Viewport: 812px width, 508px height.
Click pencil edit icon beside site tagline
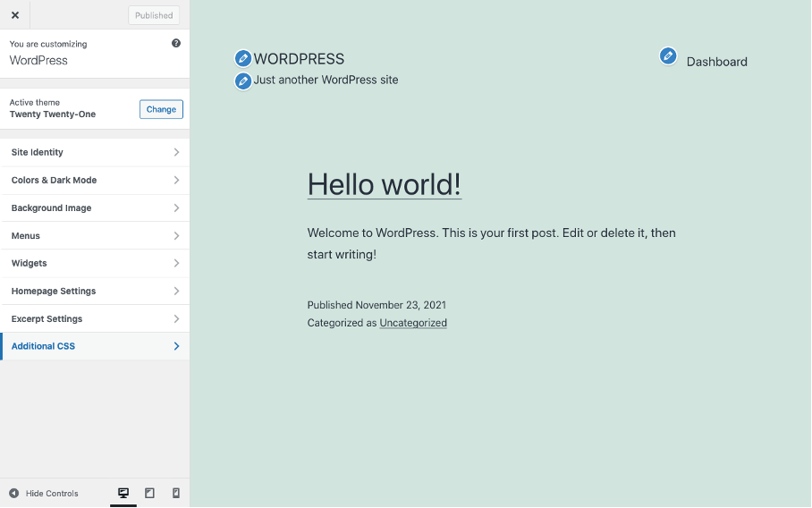point(242,80)
